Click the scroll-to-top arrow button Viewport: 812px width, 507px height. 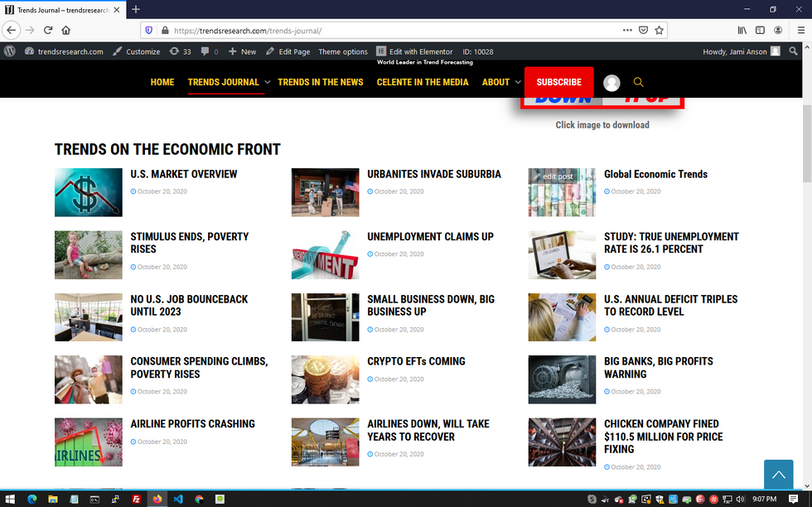(x=778, y=475)
